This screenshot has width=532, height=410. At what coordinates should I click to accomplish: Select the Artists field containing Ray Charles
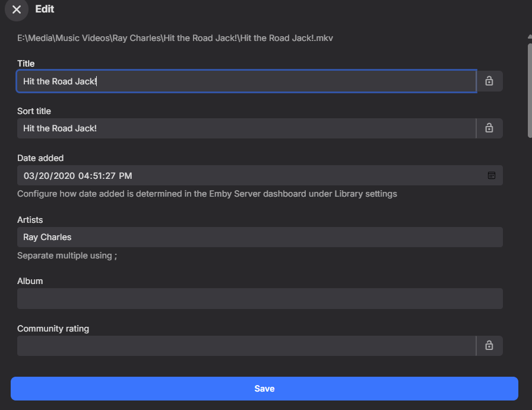pyautogui.click(x=259, y=237)
